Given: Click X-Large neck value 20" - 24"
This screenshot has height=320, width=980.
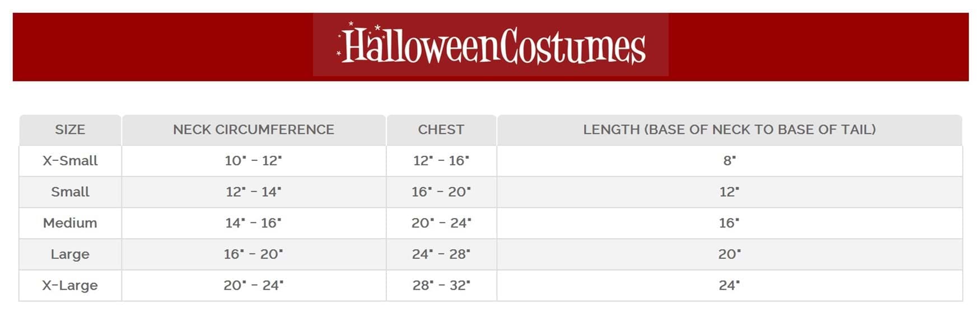Looking at the screenshot, I should (x=254, y=285).
